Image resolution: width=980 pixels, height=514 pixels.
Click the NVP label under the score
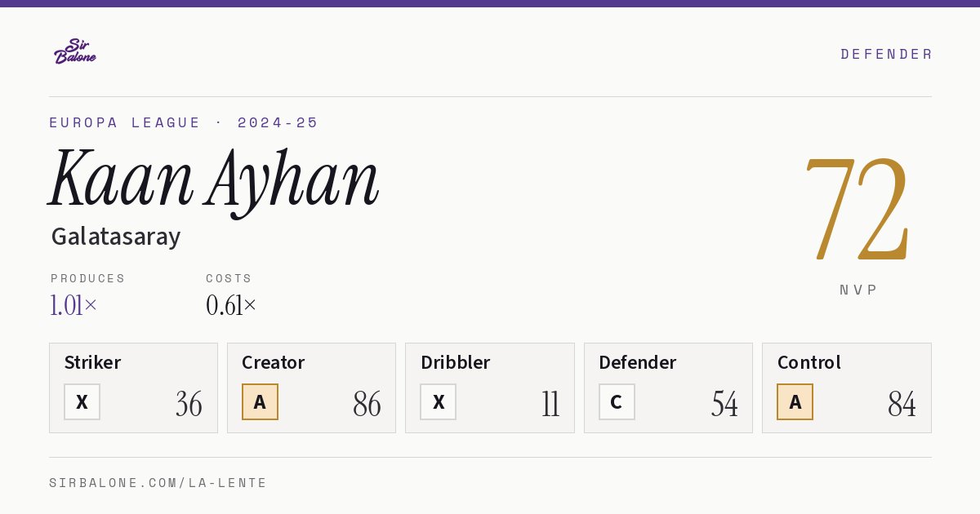click(x=858, y=290)
